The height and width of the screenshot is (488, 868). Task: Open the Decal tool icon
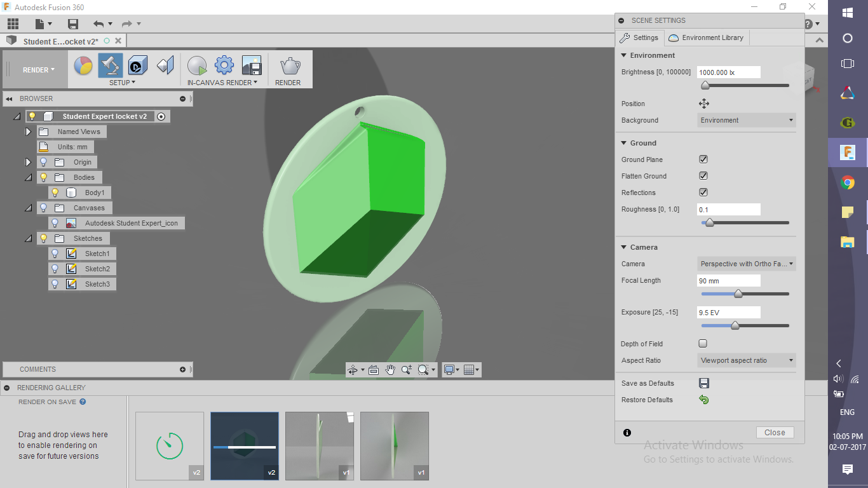coord(138,65)
